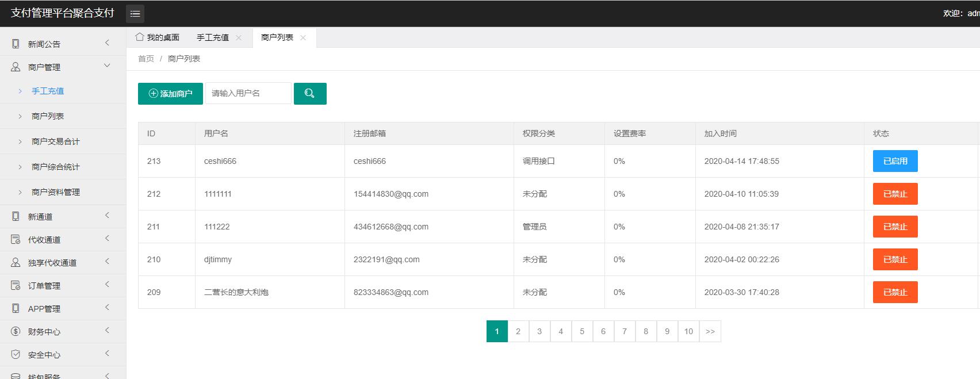Click the 独享代收通道 user icon
Image resolution: width=980 pixels, height=379 pixels.
pos(16,263)
